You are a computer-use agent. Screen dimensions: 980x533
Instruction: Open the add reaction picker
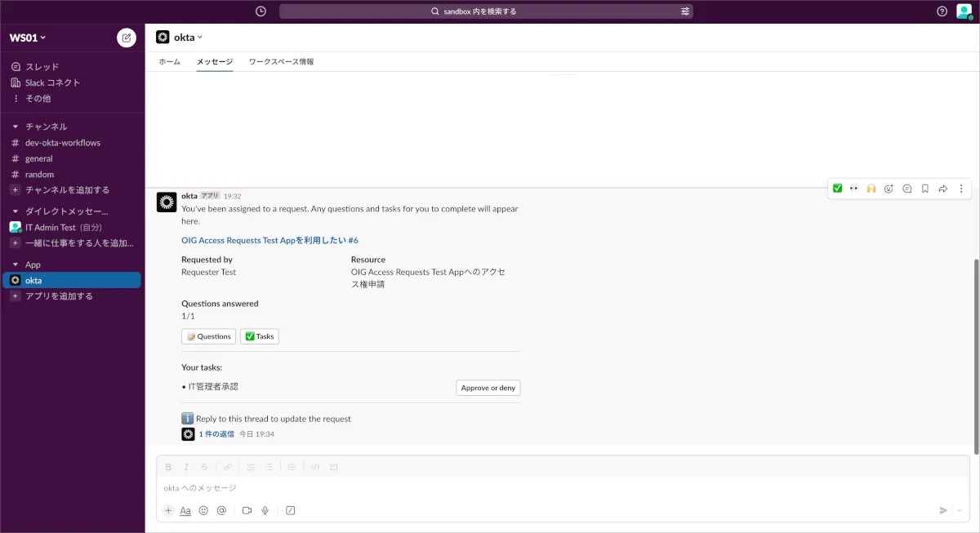tap(889, 189)
